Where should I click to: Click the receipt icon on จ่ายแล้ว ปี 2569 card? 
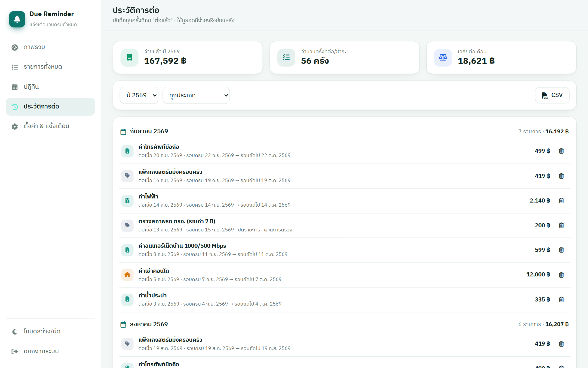point(130,57)
